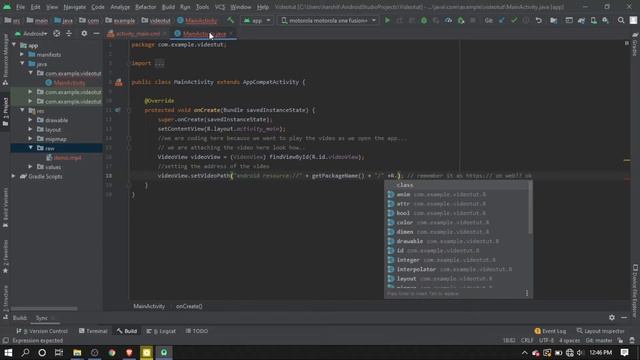Open the Version Control tool window
The image size is (640, 360).
point(42,331)
